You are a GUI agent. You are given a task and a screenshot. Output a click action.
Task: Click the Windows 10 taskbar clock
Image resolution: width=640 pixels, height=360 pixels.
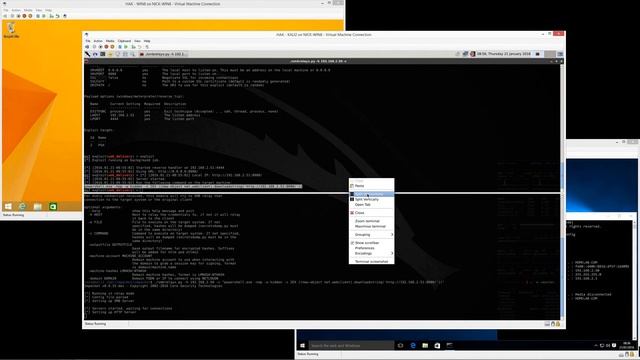coord(627,345)
